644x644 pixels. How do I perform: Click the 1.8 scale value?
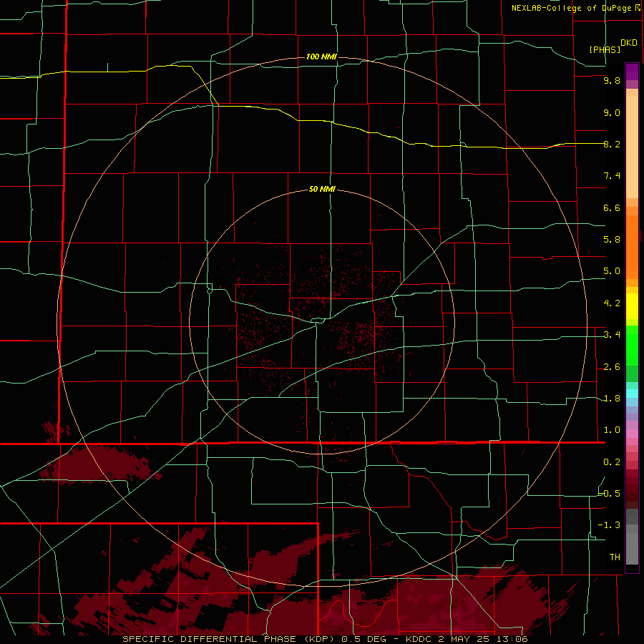point(612,399)
